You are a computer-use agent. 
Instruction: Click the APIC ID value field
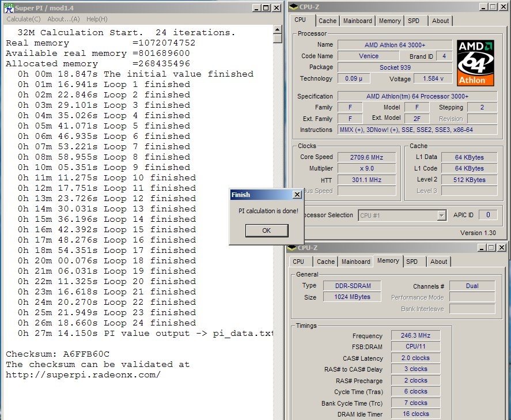(488, 215)
